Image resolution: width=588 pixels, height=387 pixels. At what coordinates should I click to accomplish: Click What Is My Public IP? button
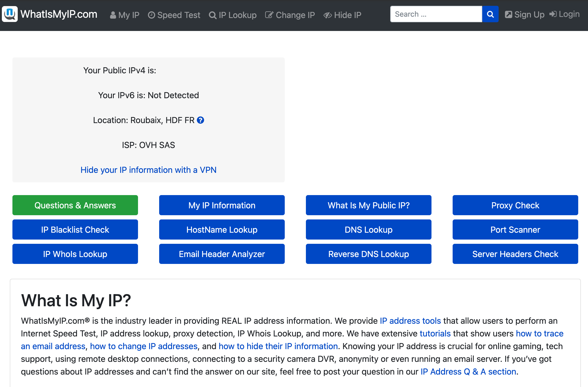pos(369,205)
